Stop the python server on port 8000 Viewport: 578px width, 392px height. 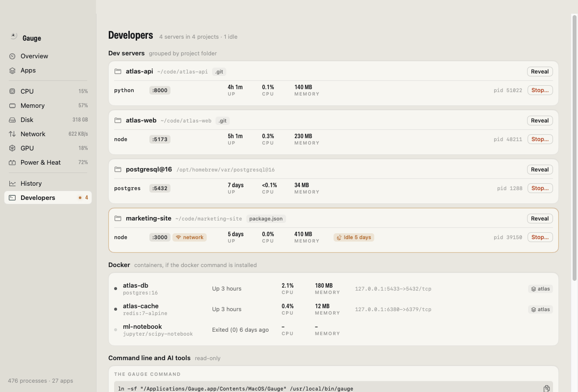pos(540,90)
